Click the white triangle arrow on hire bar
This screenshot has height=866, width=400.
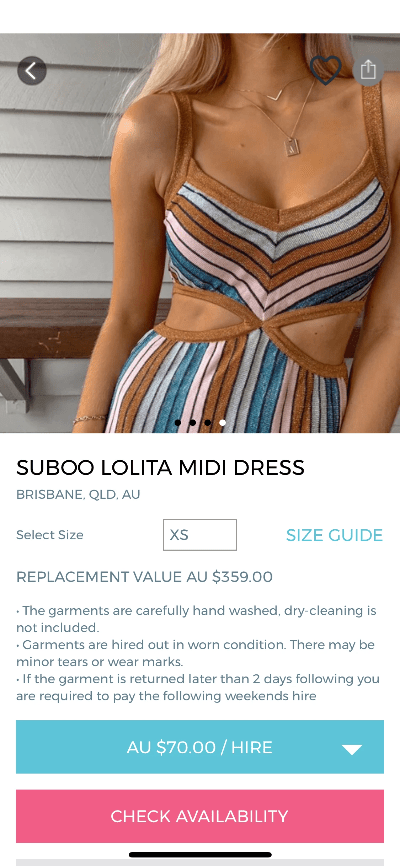(x=351, y=749)
